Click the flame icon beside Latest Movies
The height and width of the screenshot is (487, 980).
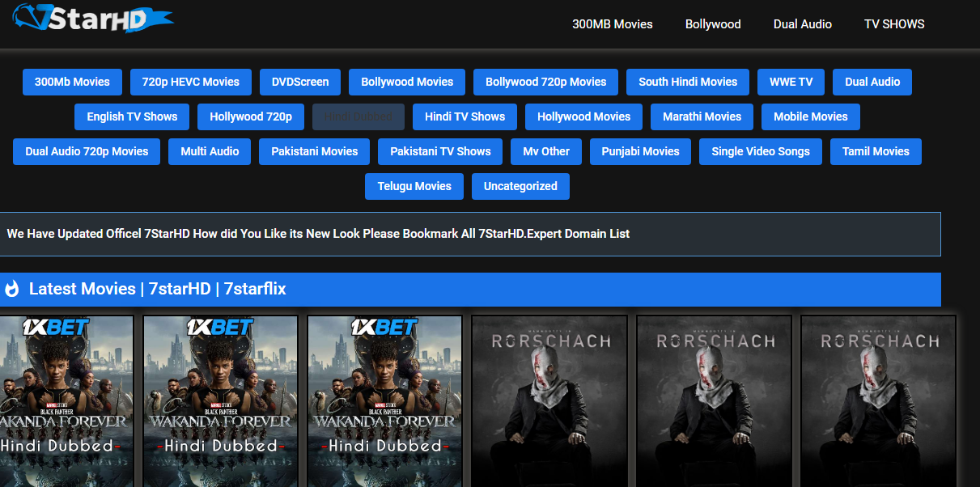(x=11, y=289)
